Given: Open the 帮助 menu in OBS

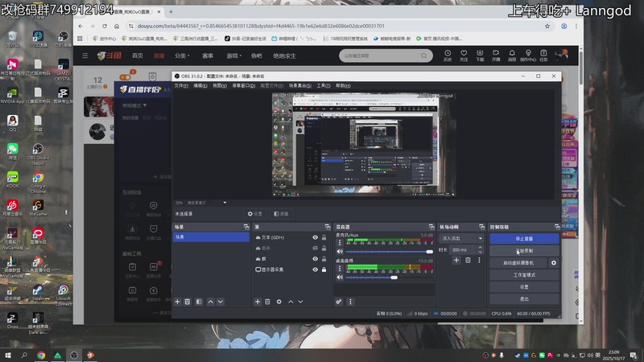Looking at the screenshot, I should (344, 86).
